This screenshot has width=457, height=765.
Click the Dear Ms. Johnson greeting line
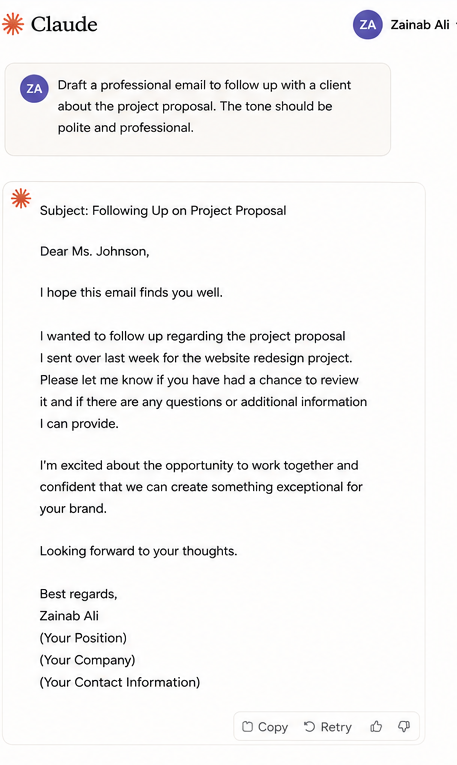click(95, 251)
